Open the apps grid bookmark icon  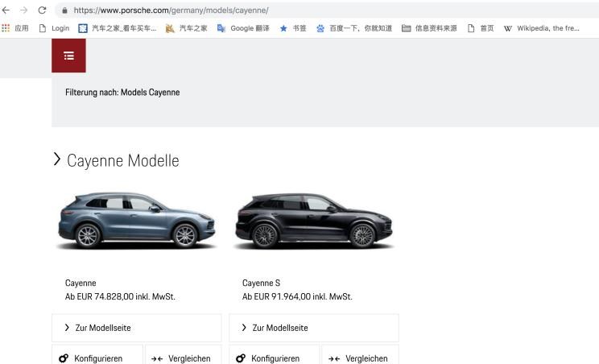point(6,28)
